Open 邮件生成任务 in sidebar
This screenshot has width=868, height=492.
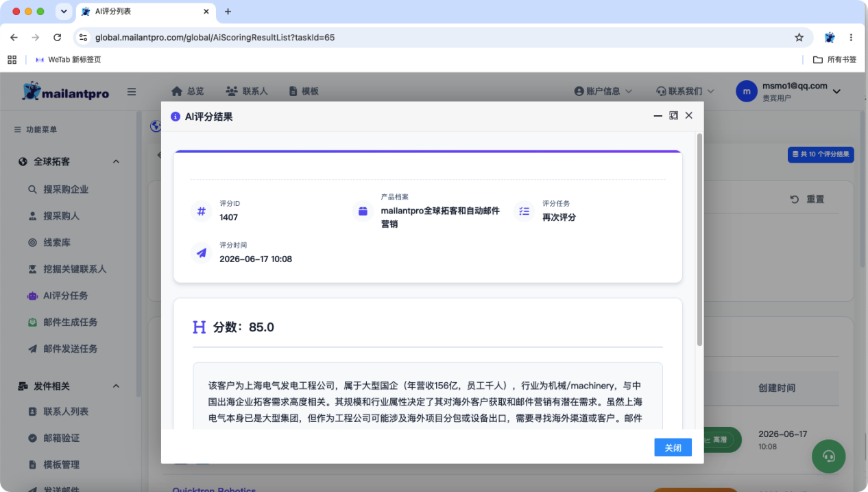coord(62,322)
